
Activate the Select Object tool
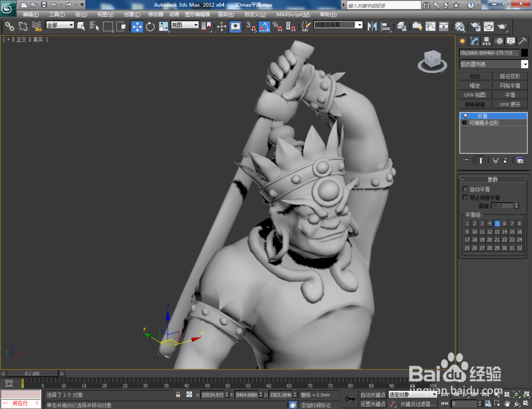81,26
